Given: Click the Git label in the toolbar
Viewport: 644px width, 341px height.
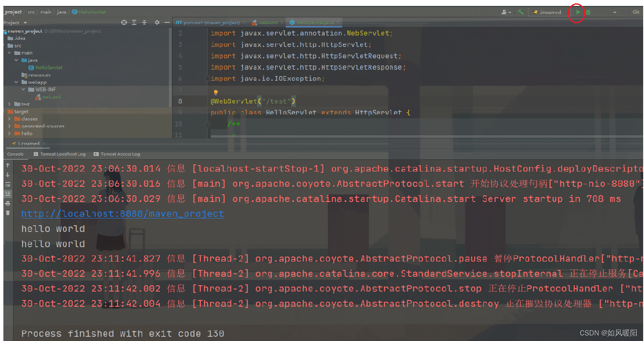Looking at the screenshot, I should coord(636,12).
